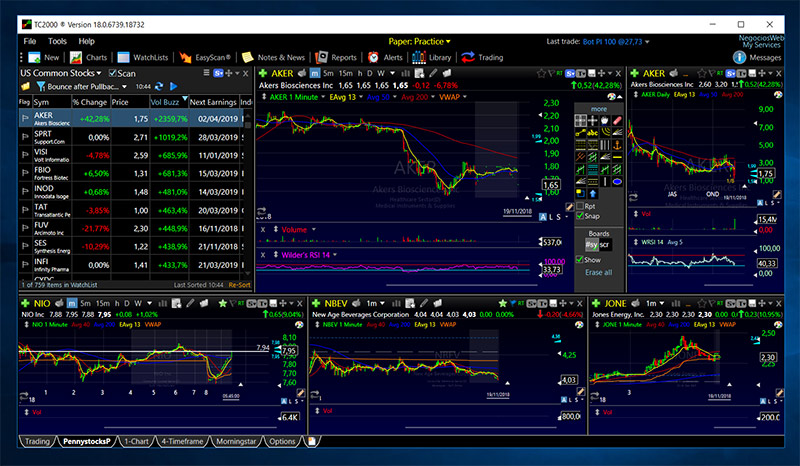Select the hand pan tool in palette
Viewport: 800px width, 466px height.
pos(605,120)
